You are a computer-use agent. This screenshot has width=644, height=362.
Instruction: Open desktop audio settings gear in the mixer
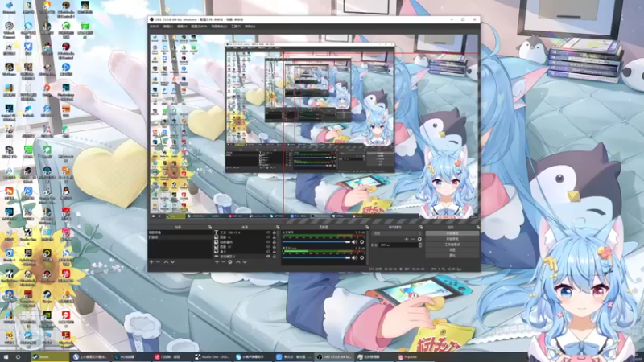[x=361, y=242]
